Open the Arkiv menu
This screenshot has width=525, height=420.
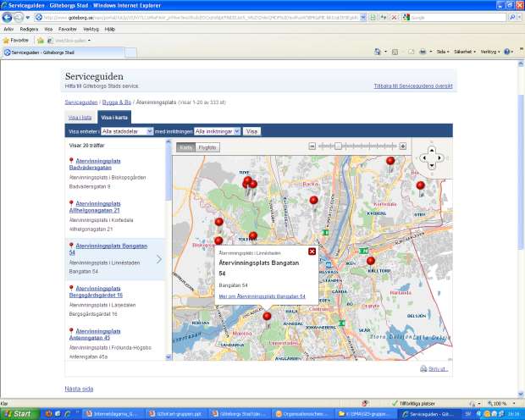tap(8, 29)
